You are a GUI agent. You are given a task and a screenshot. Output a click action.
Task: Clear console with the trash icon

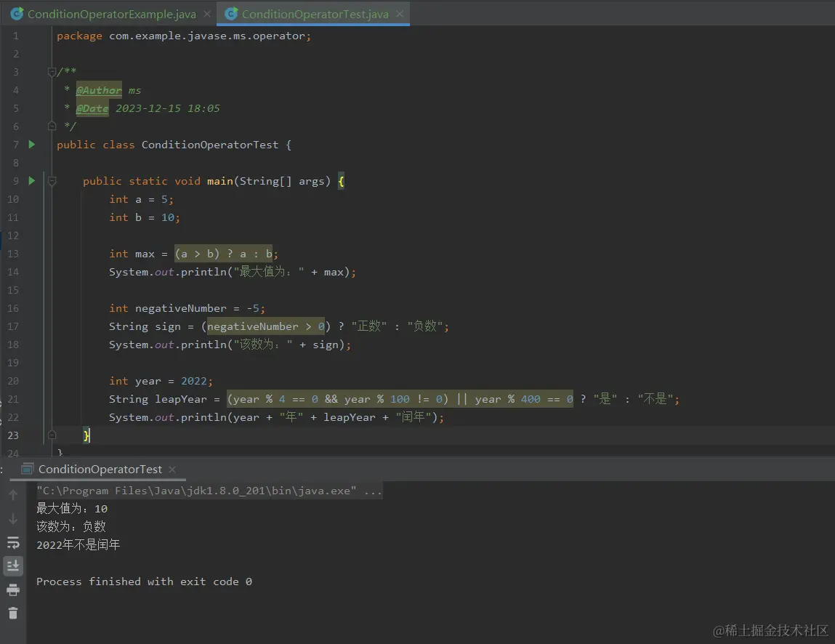pos(13,613)
